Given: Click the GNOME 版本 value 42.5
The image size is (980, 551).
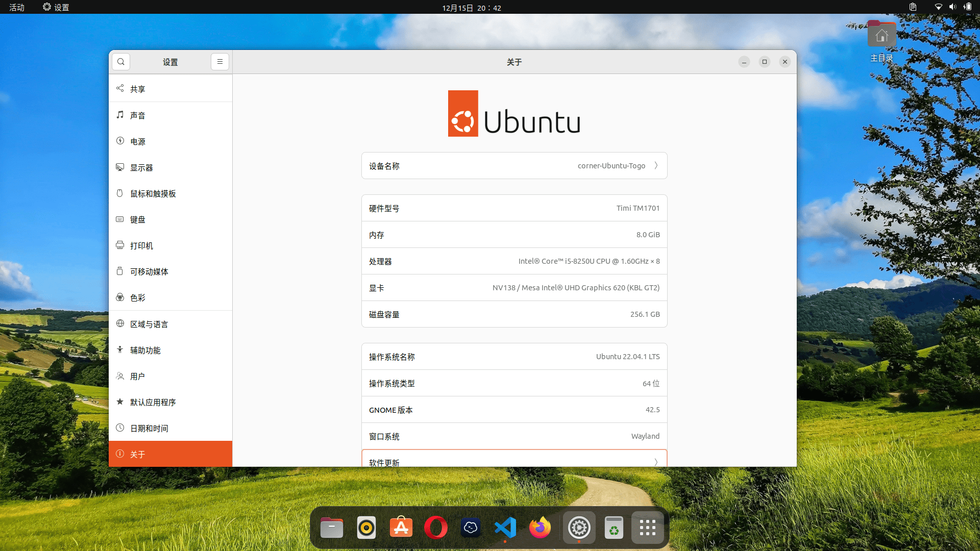Looking at the screenshot, I should [x=652, y=409].
